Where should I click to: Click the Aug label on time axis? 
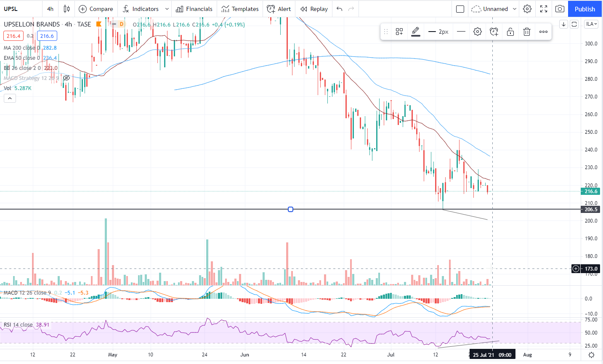click(527, 355)
